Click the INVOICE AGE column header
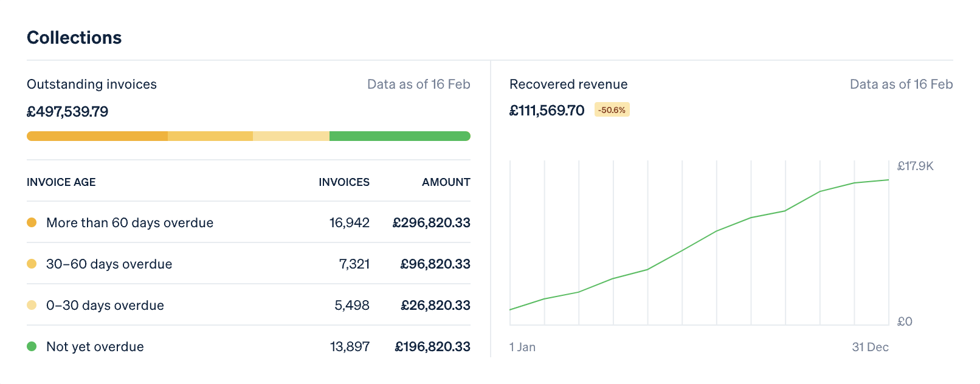980x384 pixels. pyautogui.click(x=61, y=182)
